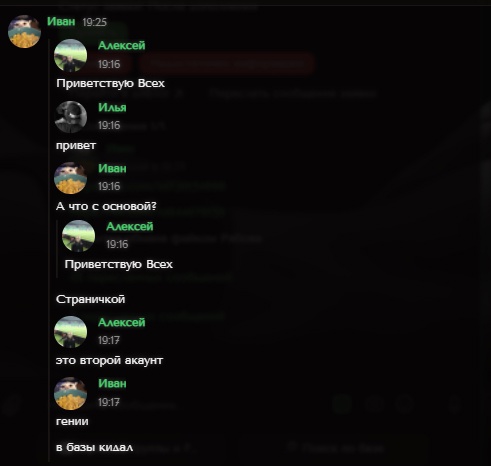Open the Иван sender name at 19:25
Viewport: 491px width, 466px height.
[x=61, y=21]
